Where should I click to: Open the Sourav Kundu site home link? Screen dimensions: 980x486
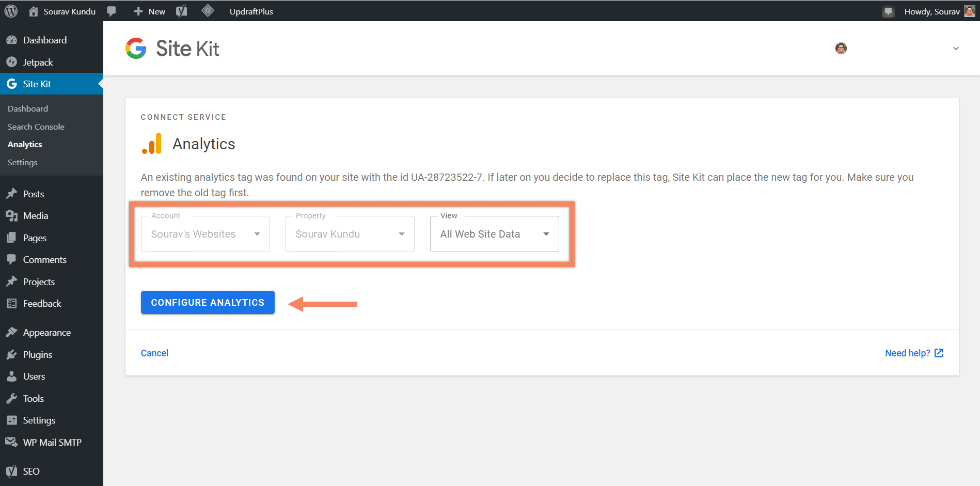tap(62, 11)
